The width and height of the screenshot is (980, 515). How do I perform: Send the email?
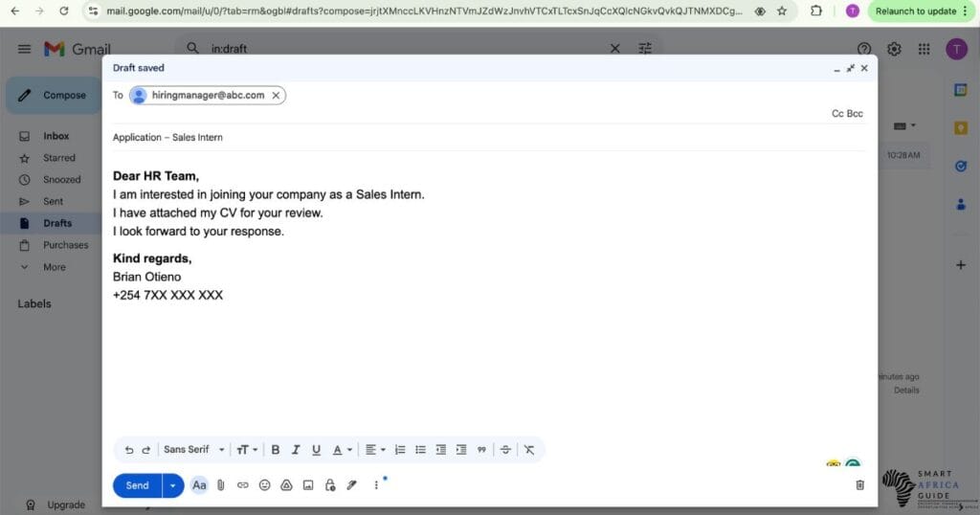[138, 485]
